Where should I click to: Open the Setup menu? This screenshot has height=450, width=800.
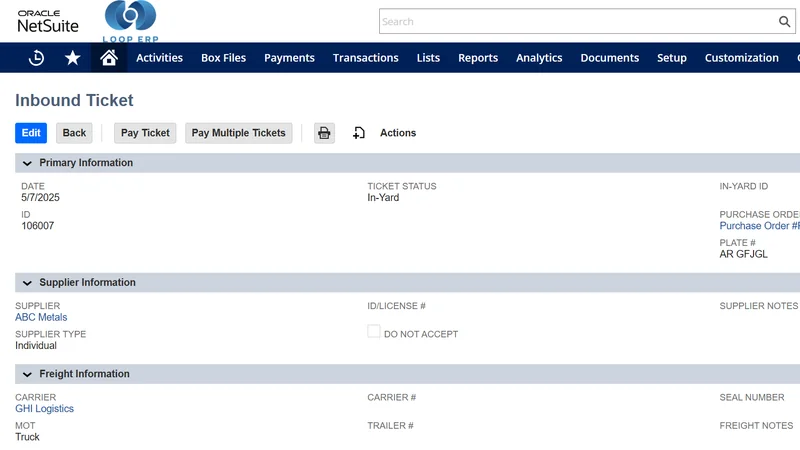pos(672,58)
